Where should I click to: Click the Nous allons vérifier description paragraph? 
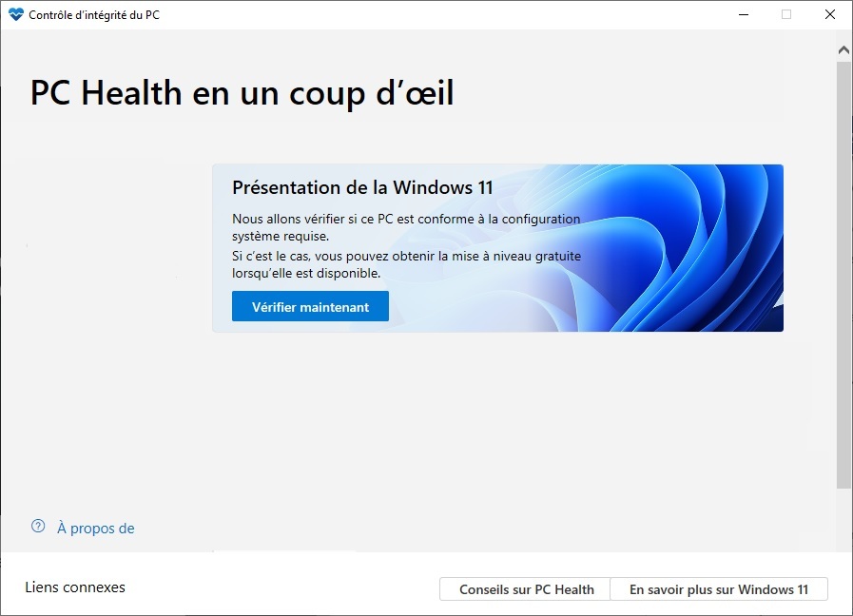pyautogui.click(x=406, y=227)
